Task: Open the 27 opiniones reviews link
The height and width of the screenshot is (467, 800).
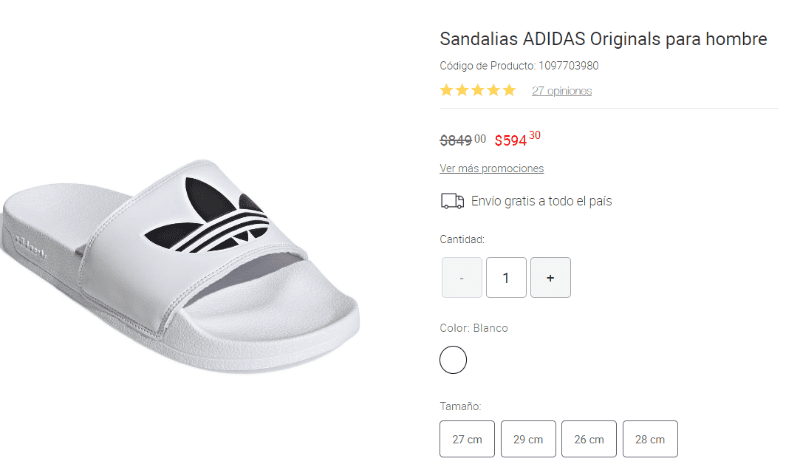Action: point(561,91)
